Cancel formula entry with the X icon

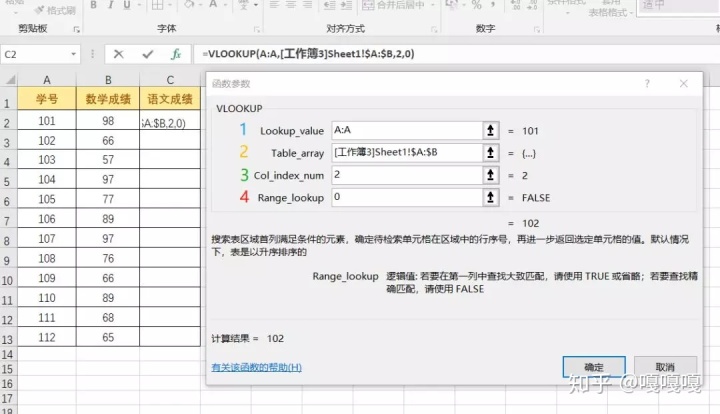click(x=118, y=54)
